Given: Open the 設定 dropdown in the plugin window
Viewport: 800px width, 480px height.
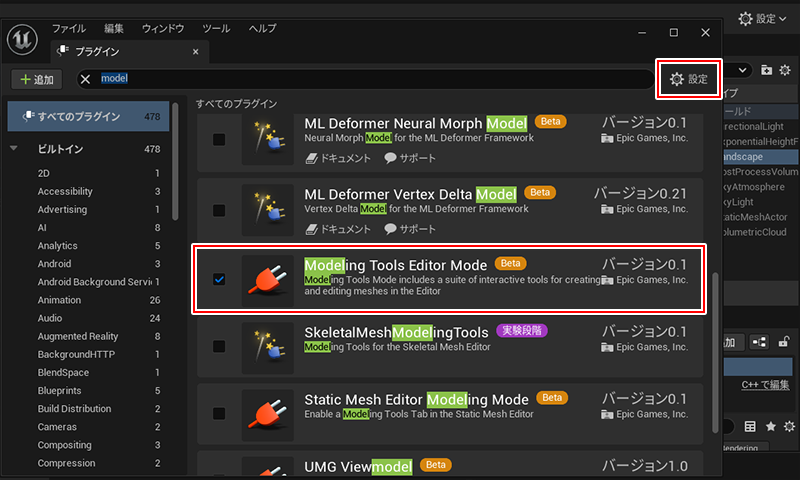Looking at the screenshot, I should [x=688, y=79].
